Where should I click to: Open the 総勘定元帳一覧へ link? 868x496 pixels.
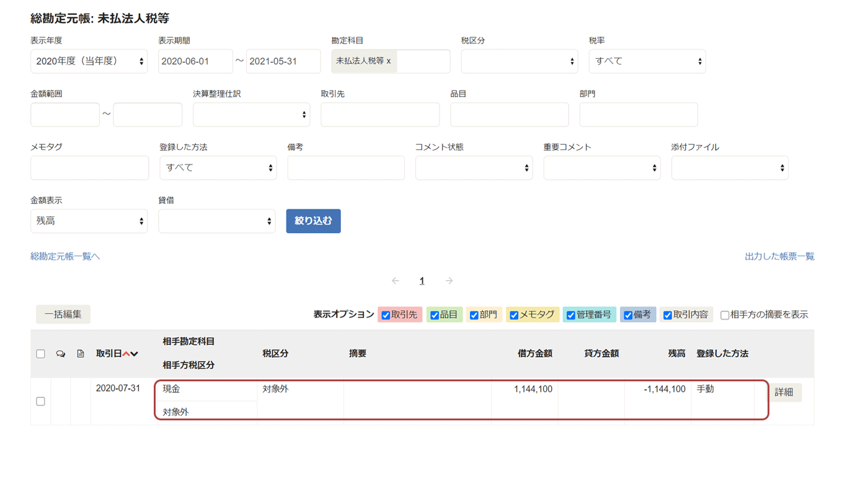pyautogui.click(x=65, y=256)
